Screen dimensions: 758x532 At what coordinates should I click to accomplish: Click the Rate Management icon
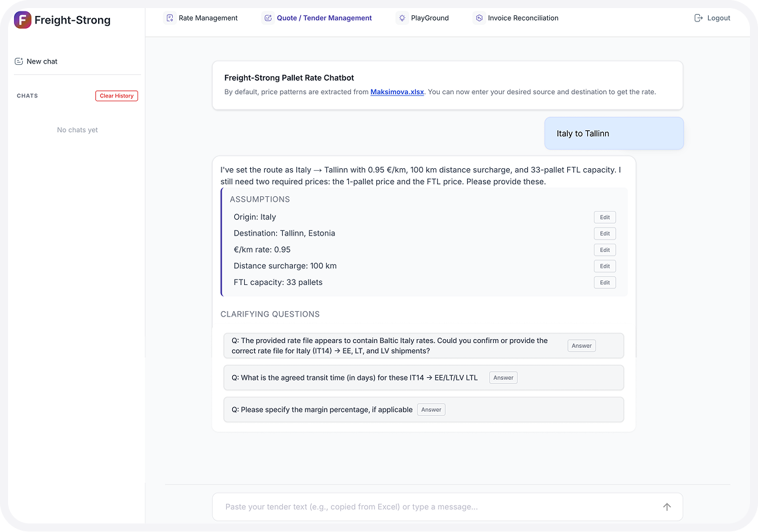(x=170, y=18)
